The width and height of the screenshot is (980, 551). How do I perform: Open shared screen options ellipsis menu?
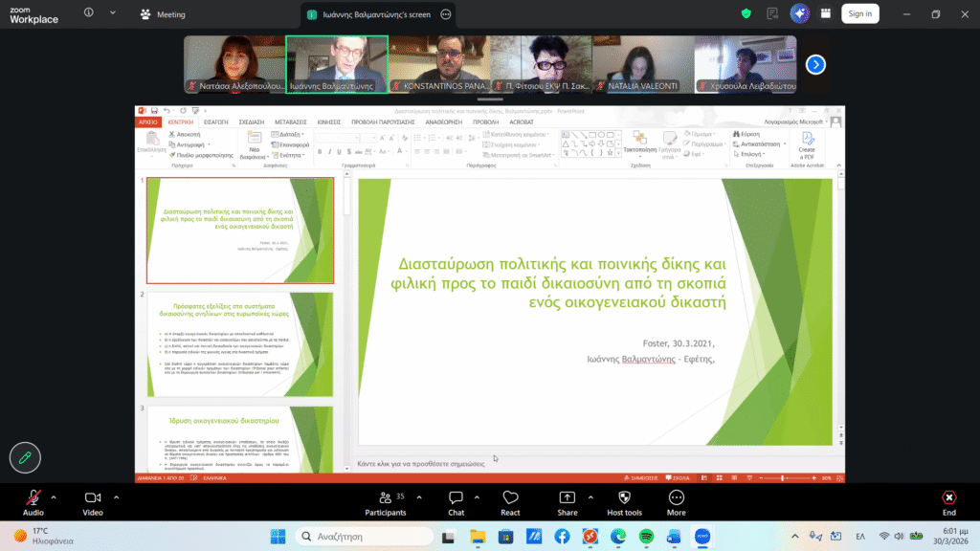[x=445, y=14]
